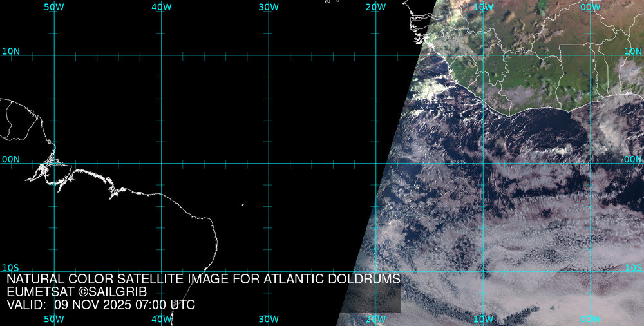Click the grid intersection of 10S and 40W
Image resolution: width=644 pixels, height=326 pixels.
pos(161,271)
